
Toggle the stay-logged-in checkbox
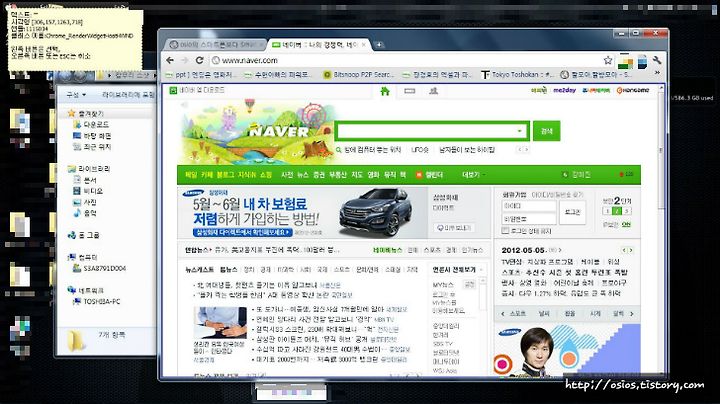[505, 231]
